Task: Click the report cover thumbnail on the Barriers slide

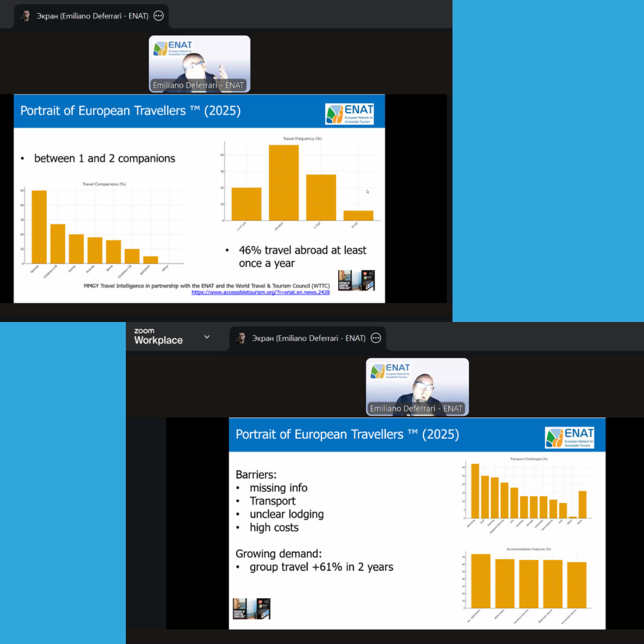Action: click(251, 608)
